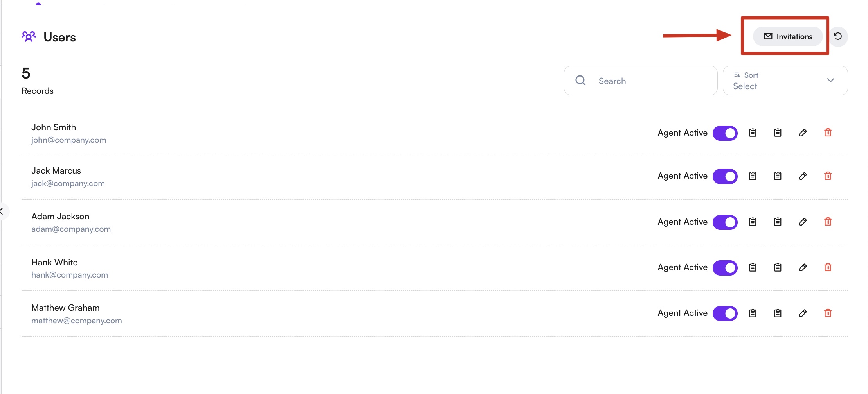Screen dimensions: 868x394
Task: Click second clipboard icon for Hank White
Action: pos(778,268)
